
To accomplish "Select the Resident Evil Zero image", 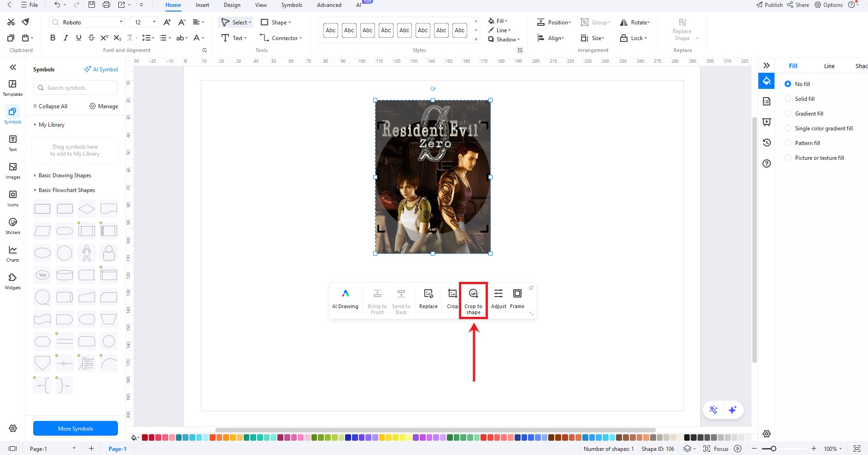I will (433, 177).
